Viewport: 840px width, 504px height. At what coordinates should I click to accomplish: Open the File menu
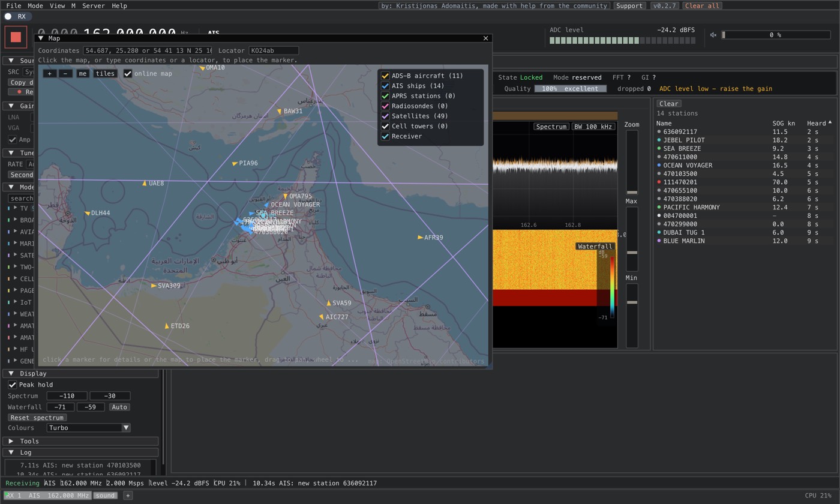click(13, 5)
